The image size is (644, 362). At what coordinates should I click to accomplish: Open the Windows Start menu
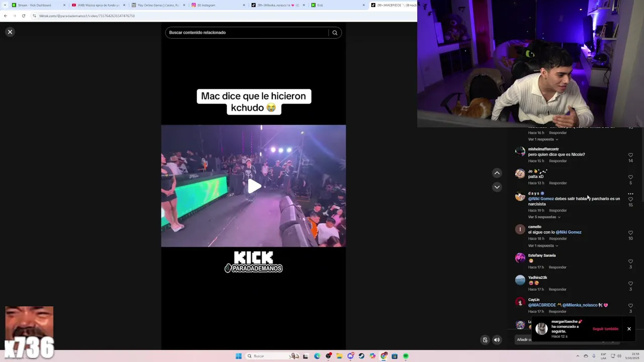238,356
